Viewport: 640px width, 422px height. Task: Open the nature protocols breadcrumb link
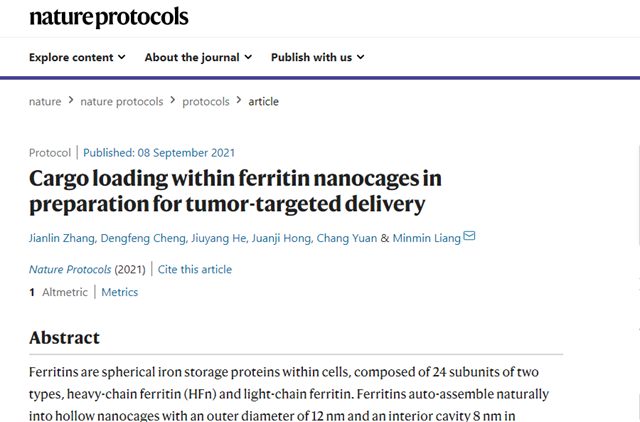point(124,101)
